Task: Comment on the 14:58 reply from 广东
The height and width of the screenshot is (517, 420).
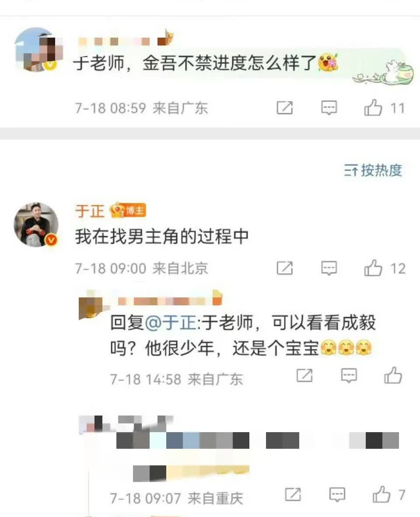Action: coord(349,376)
